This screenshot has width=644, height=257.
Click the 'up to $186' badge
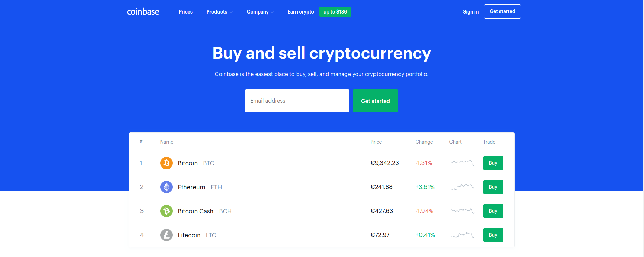pyautogui.click(x=335, y=12)
